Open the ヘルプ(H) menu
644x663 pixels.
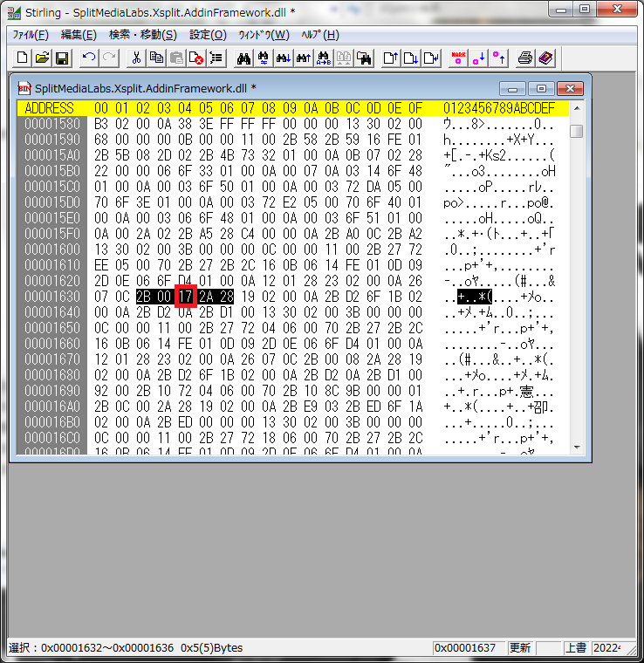click(x=320, y=35)
